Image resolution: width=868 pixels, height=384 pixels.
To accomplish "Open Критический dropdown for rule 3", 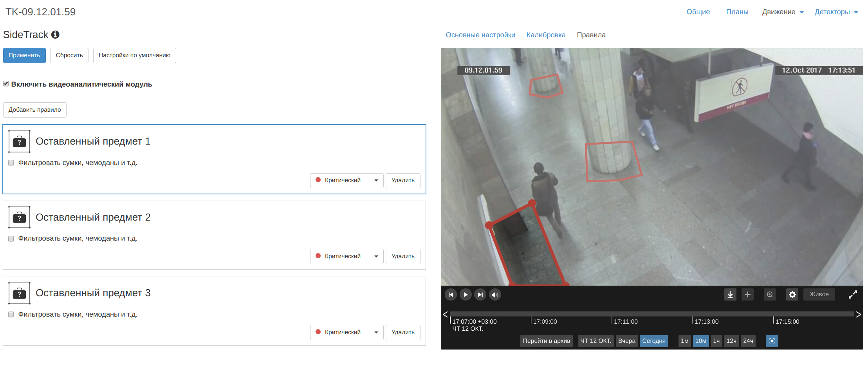I will (x=346, y=332).
